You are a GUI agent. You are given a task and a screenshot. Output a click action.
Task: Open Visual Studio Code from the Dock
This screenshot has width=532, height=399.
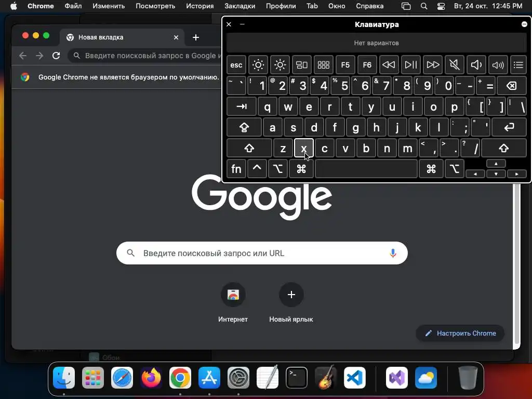click(354, 378)
